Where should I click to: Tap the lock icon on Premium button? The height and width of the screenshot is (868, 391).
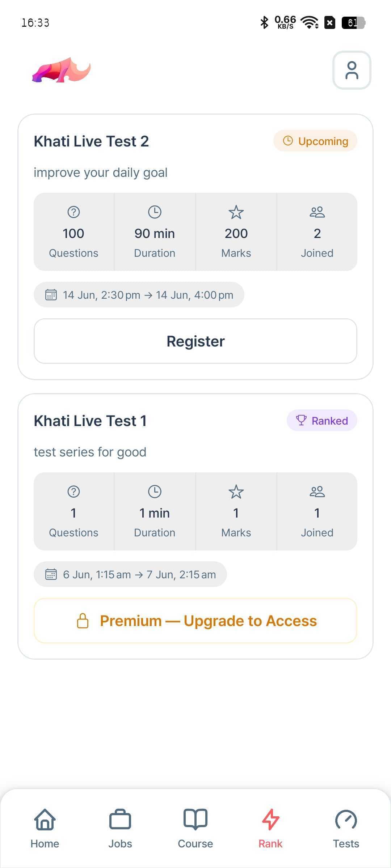[83, 621]
